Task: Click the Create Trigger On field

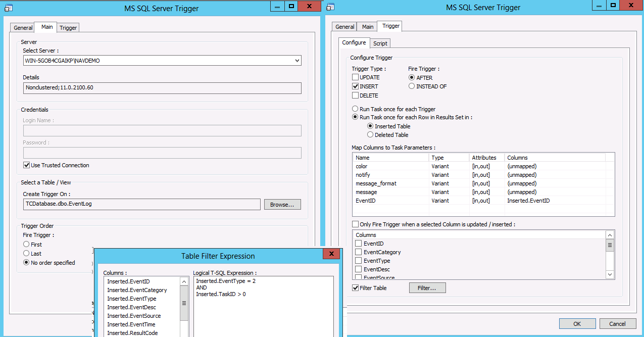Action: tap(142, 204)
